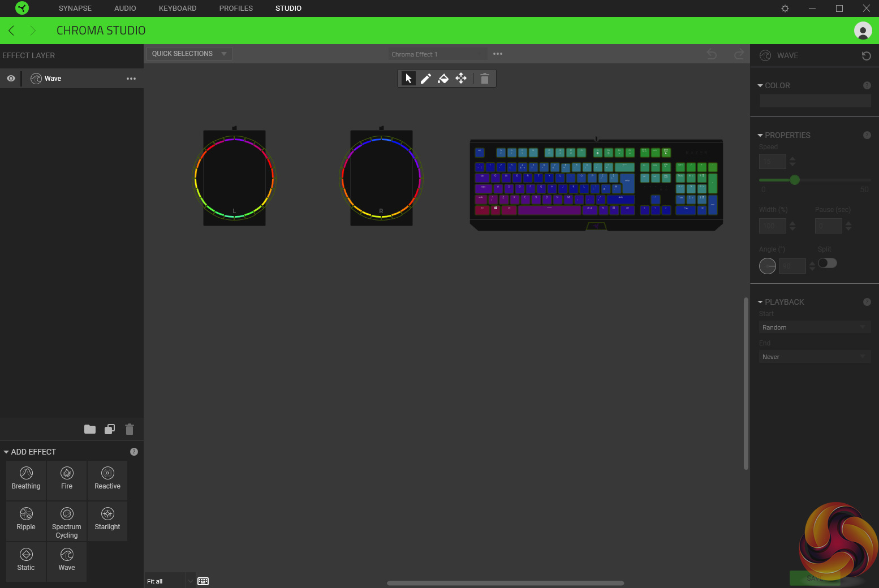Open help for the Properties section

point(867,135)
